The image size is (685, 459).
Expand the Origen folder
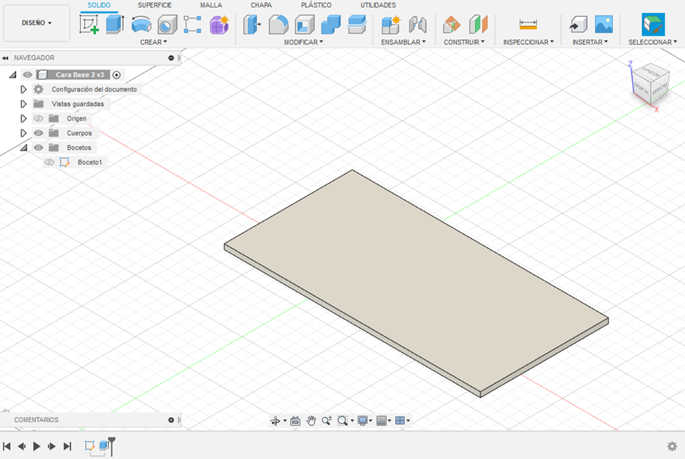[24, 118]
